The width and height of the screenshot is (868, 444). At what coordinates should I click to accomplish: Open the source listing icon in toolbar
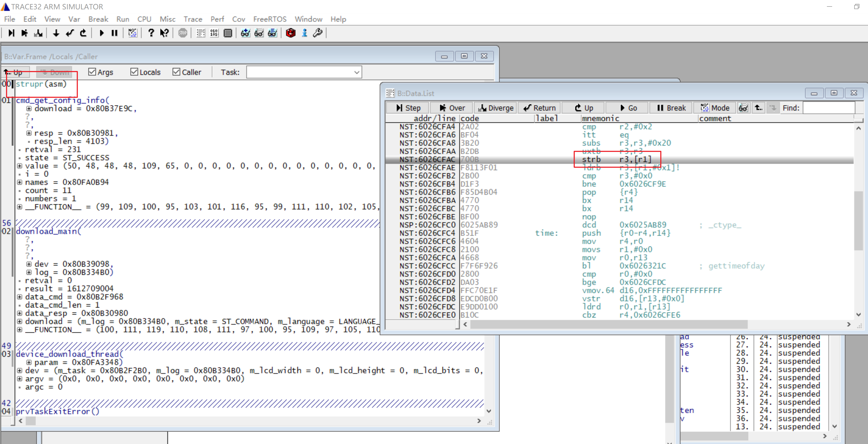click(201, 33)
